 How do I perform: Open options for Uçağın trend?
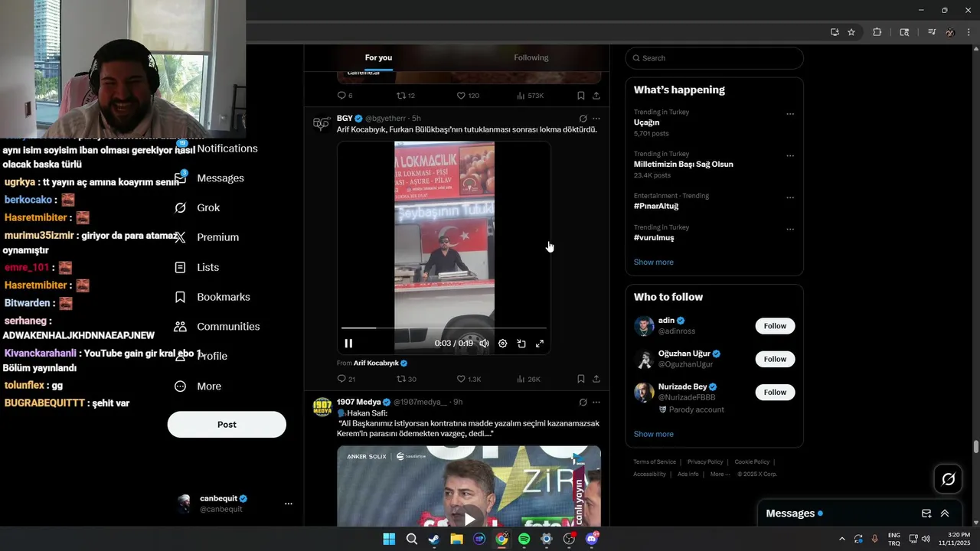coord(790,114)
